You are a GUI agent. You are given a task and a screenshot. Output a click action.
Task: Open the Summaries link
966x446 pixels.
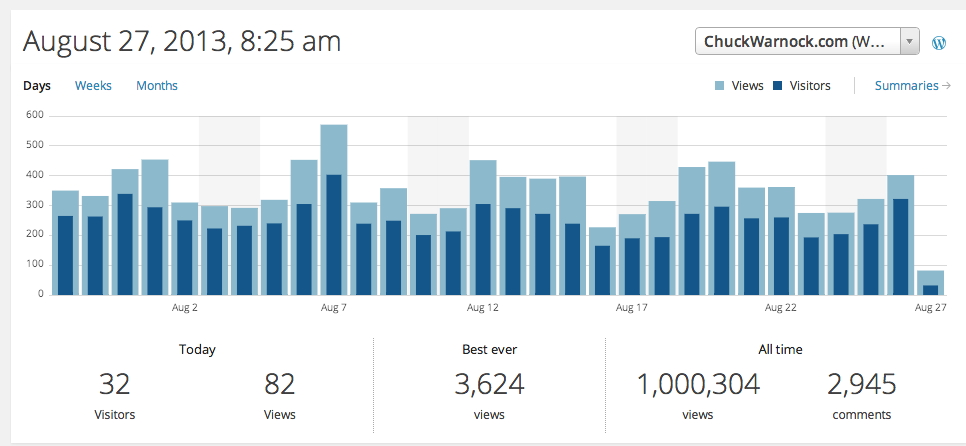906,86
